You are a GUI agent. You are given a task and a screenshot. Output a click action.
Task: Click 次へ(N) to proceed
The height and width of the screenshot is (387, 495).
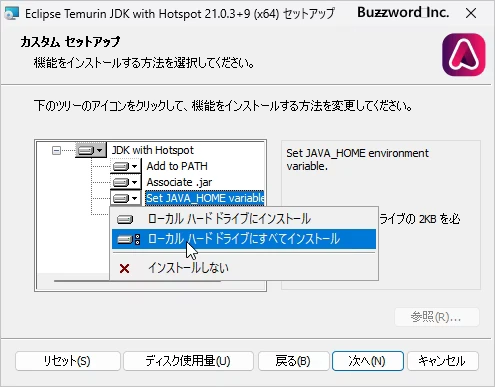coord(368,361)
